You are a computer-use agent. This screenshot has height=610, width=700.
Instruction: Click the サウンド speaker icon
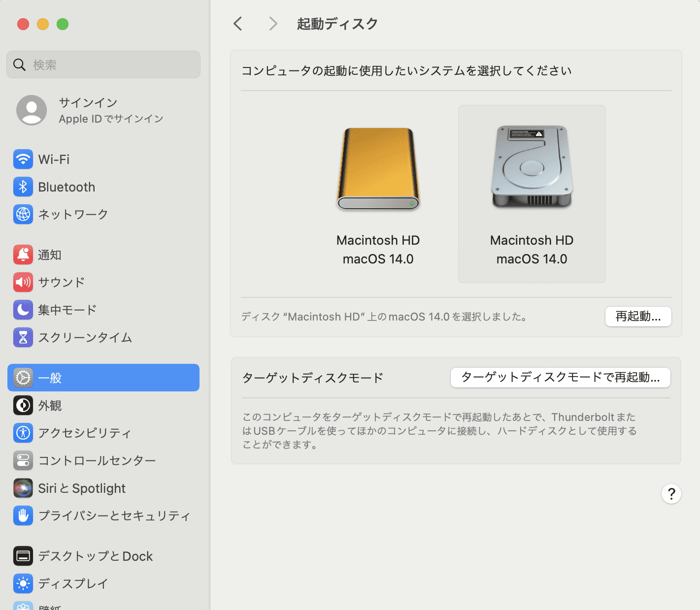(23, 283)
